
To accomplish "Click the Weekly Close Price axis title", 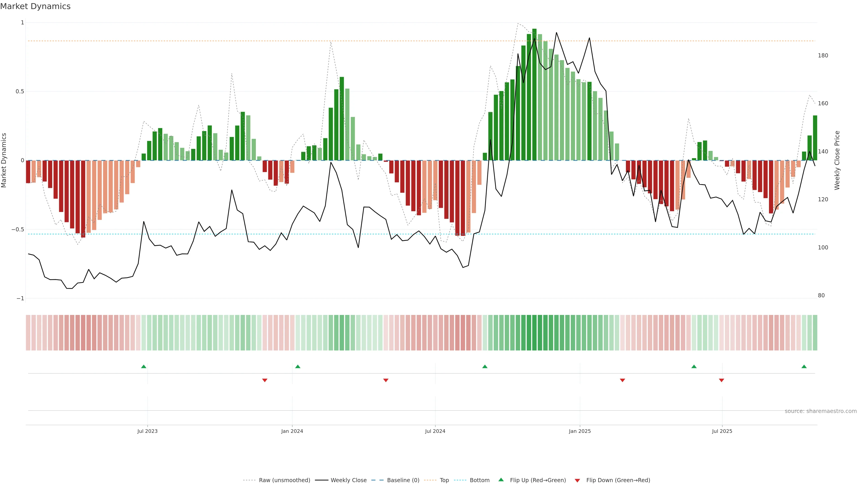I will coord(837,160).
